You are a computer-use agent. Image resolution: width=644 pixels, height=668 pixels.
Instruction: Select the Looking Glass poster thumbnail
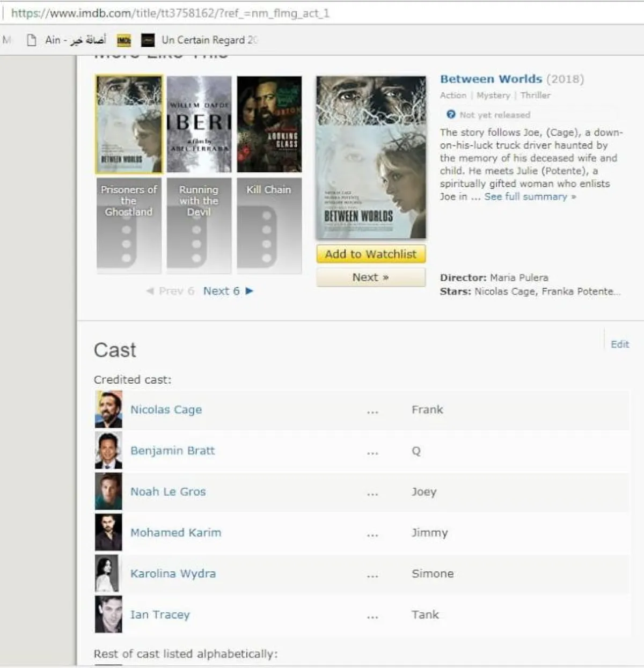tap(269, 124)
